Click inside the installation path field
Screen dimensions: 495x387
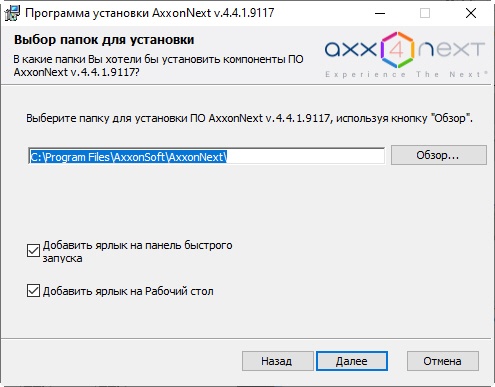(206, 156)
